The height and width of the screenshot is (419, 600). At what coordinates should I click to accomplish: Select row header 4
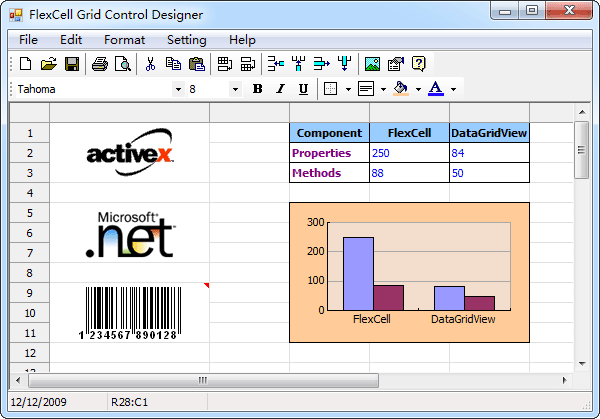coord(30,193)
